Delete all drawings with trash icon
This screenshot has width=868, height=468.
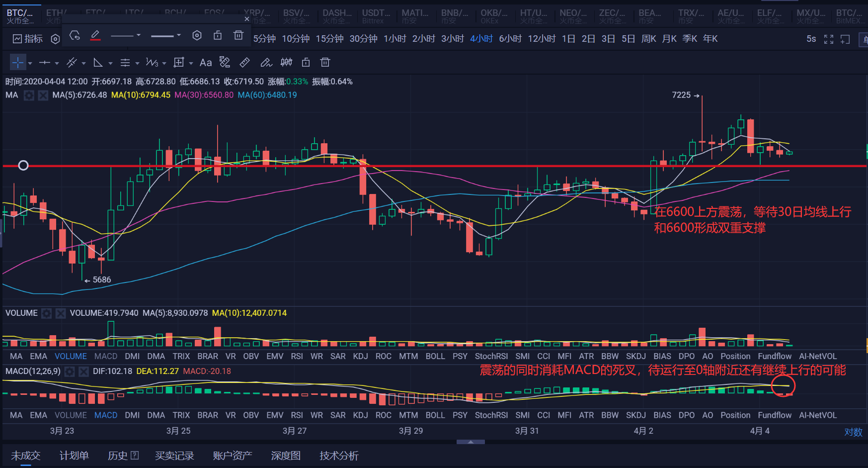(325, 62)
